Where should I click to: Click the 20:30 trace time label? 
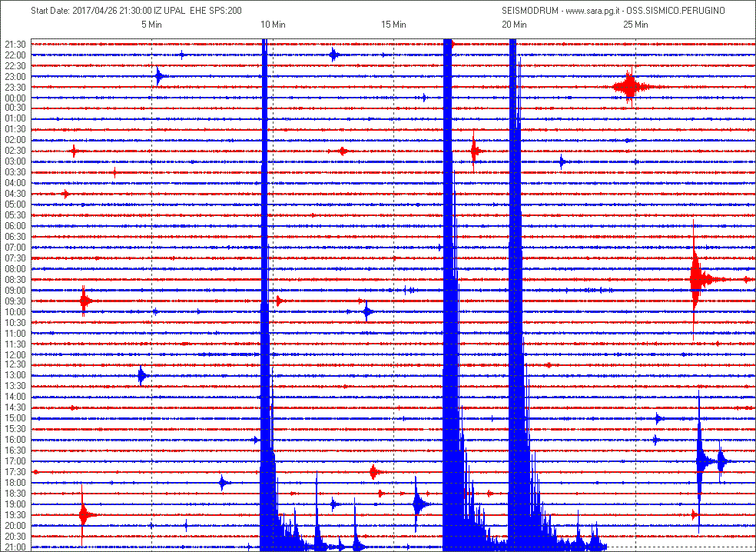(x=15, y=536)
